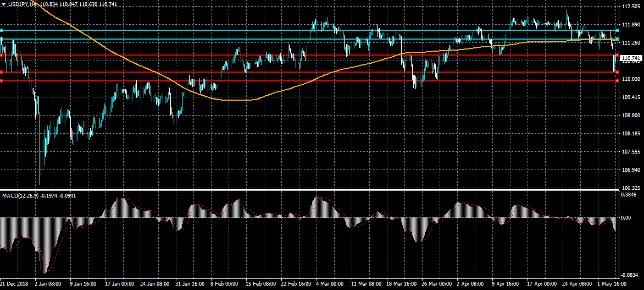Select the upper cyan line's left handle
The width and height of the screenshot is (644, 290).
(2, 30)
